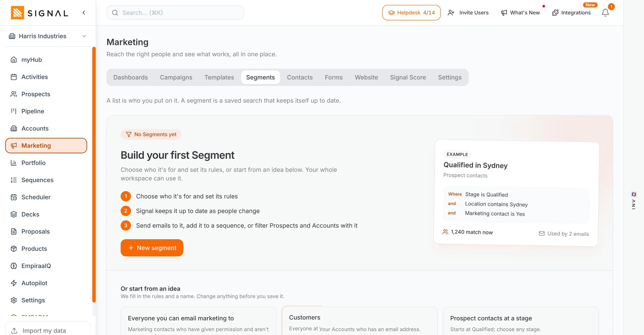Switch to the Campaigns tab
Screen dimensions: 644x335
pos(176,77)
